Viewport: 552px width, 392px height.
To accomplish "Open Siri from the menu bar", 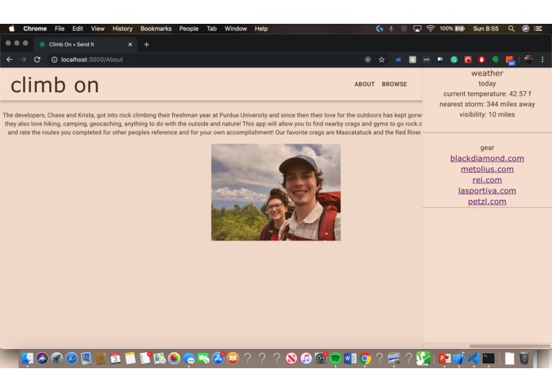I will click(x=525, y=29).
